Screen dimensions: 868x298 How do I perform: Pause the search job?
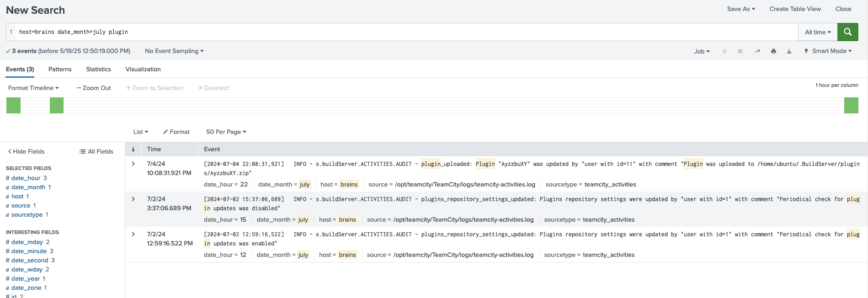(724, 51)
